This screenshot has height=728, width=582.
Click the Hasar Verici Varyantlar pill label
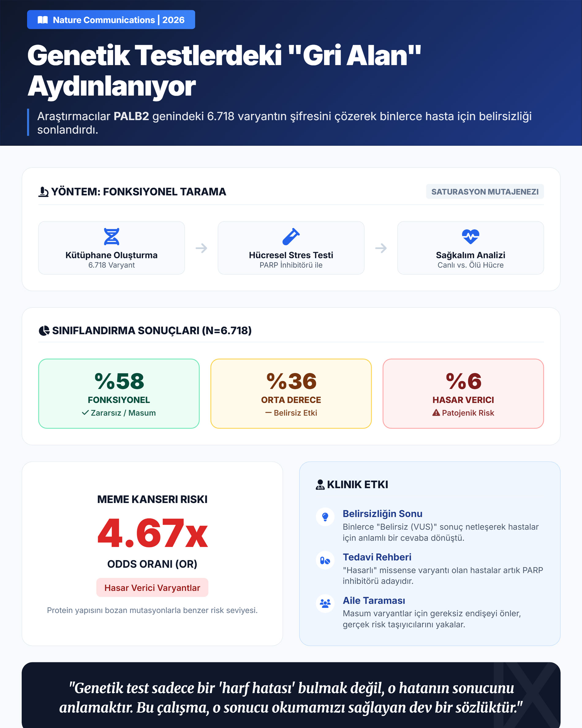click(x=152, y=588)
